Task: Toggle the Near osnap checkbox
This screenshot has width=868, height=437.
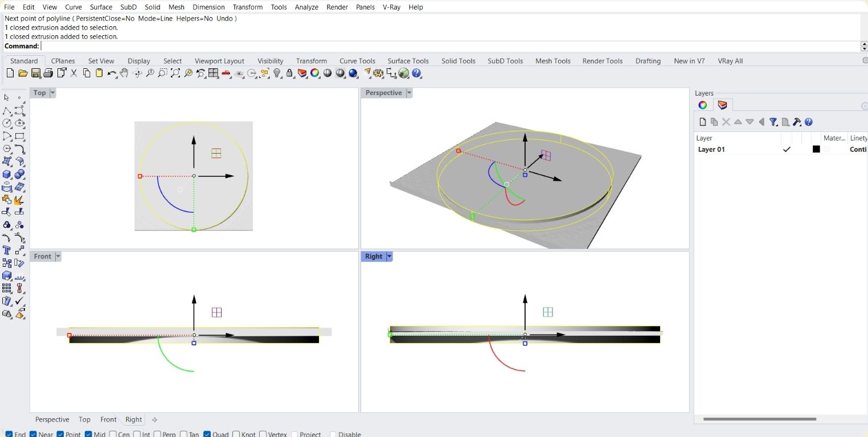Action: [x=34, y=434]
